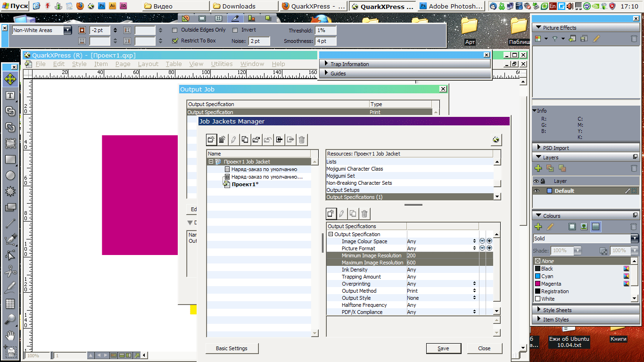Open Downloads taskbar button
Viewport: 644px width, 362px height.
244,6
